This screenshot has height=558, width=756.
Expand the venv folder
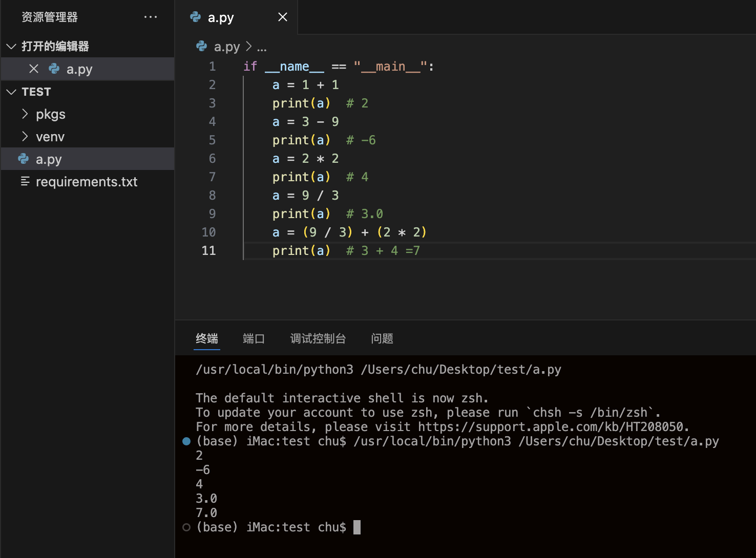pos(25,136)
